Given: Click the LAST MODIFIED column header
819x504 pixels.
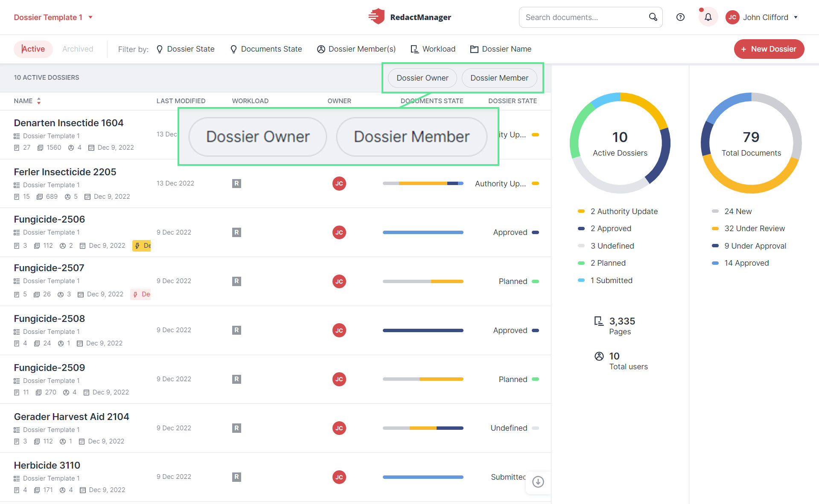Looking at the screenshot, I should click(x=181, y=101).
